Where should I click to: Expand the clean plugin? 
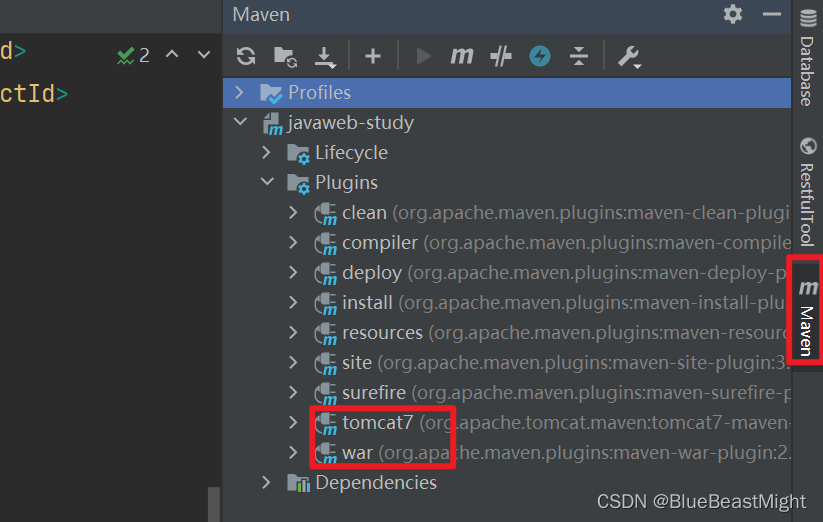coord(293,212)
